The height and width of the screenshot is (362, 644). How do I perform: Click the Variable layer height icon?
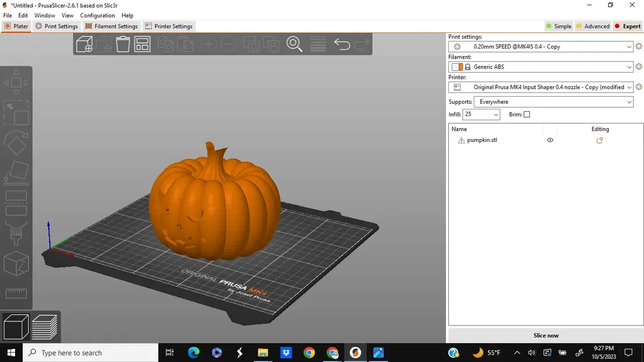(318, 43)
